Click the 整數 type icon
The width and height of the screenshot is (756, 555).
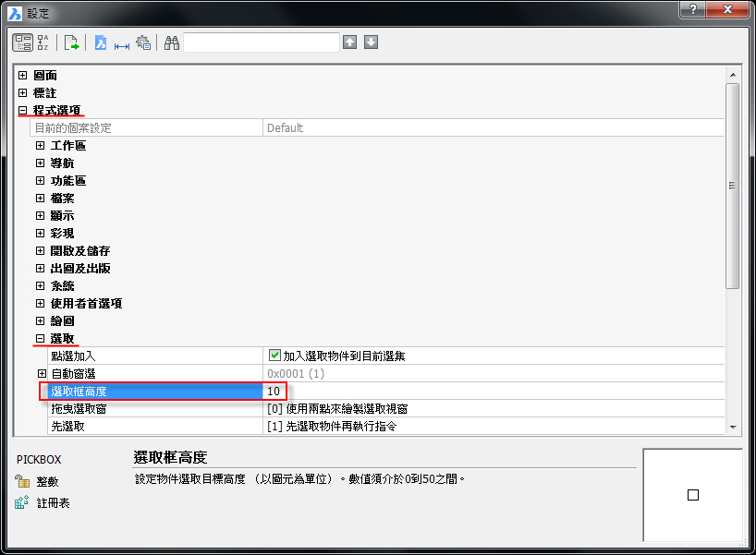pyautogui.click(x=21, y=481)
